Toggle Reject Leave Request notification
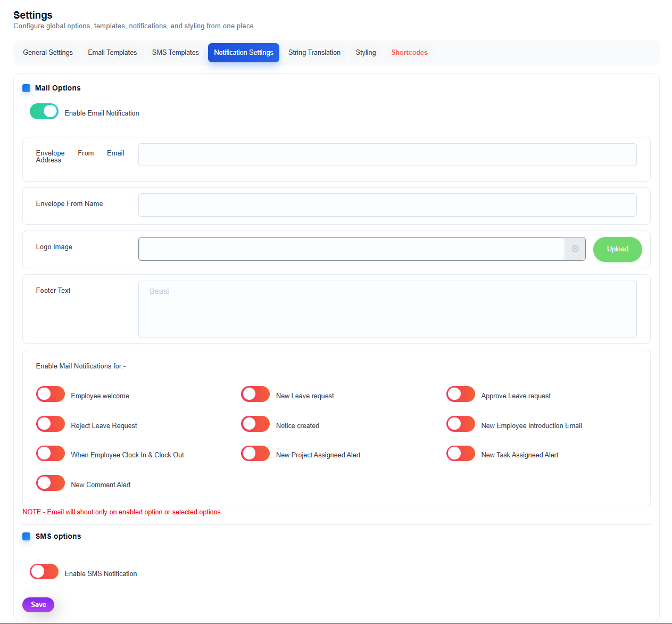Screen dimensions: 672x624 coord(51,424)
